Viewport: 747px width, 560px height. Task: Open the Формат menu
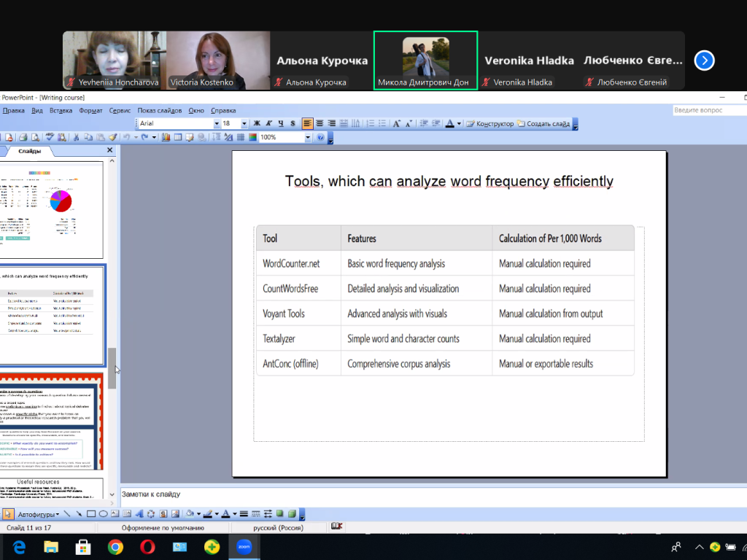pyautogui.click(x=90, y=111)
